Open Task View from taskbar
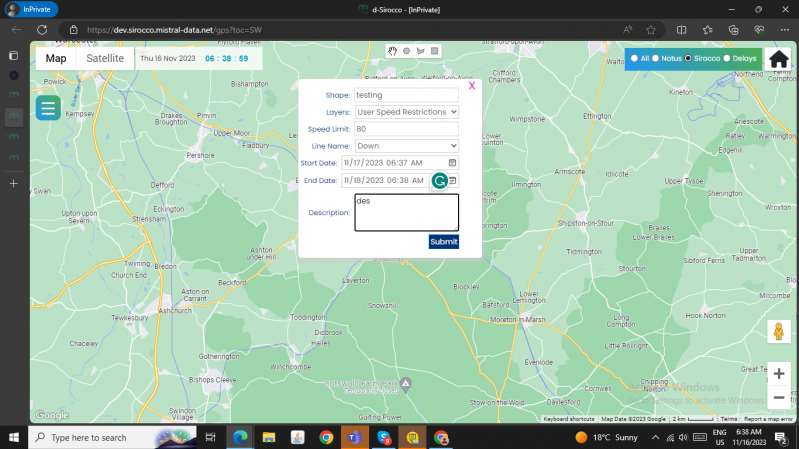 tap(210, 437)
